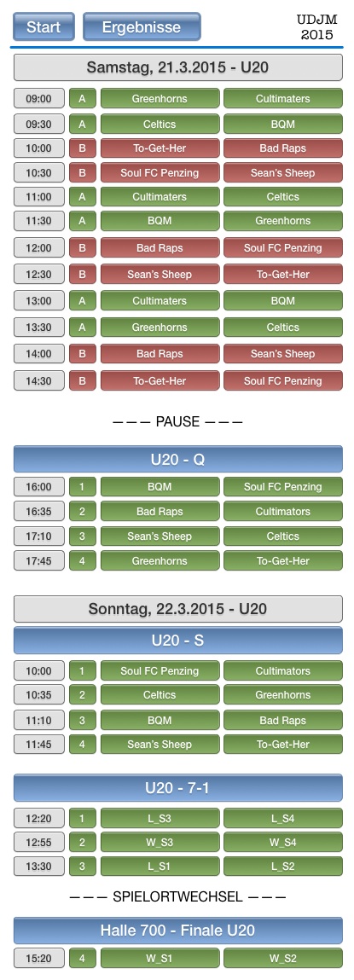This screenshot has width=354, height=980.
Task: Open the U20 - 7-1 section header
Action: click(x=177, y=788)
